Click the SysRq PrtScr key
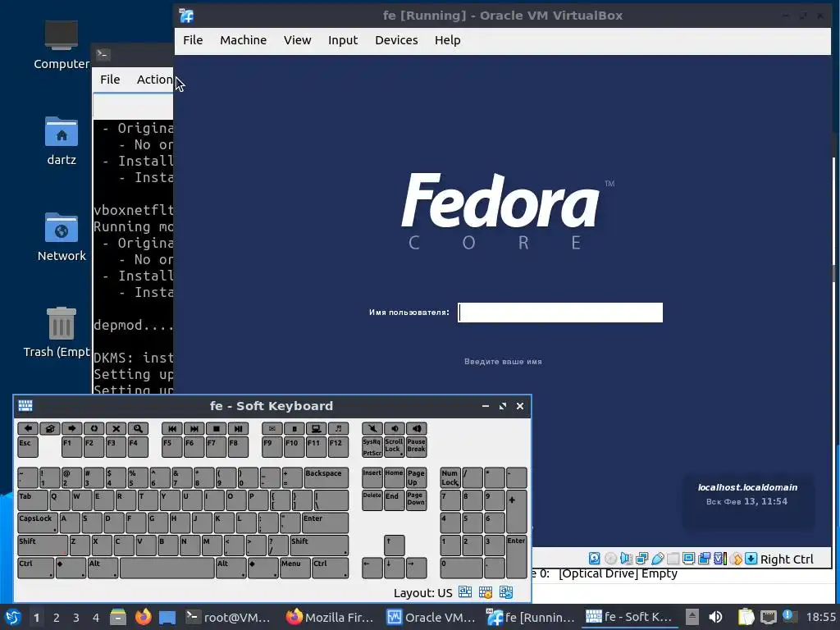 [x=372, y=447]
